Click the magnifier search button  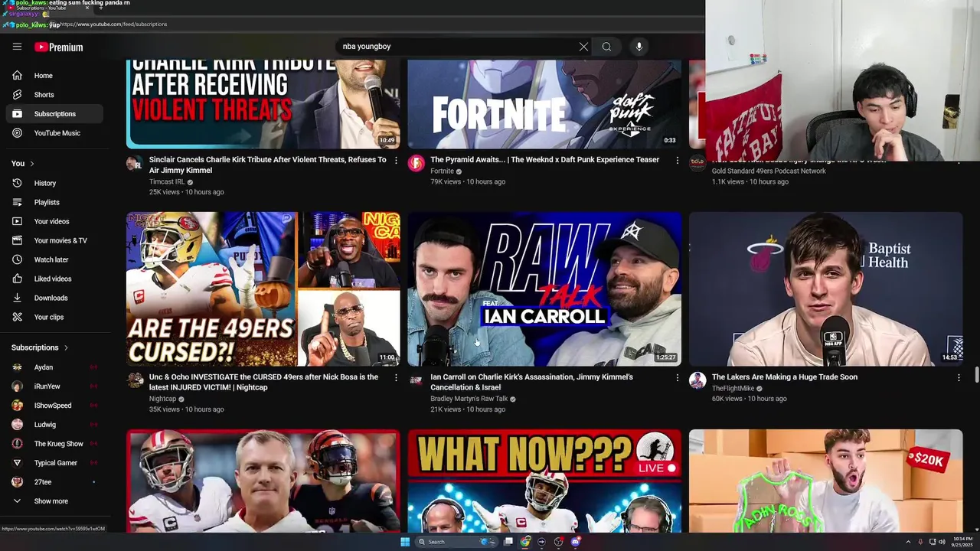[x=606, y=47]
